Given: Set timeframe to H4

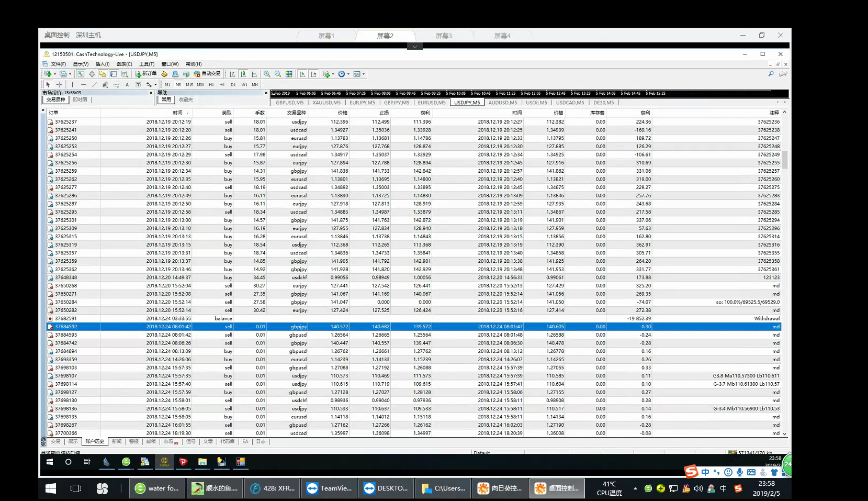Looking at the screenshot, I should coord(222,84).
